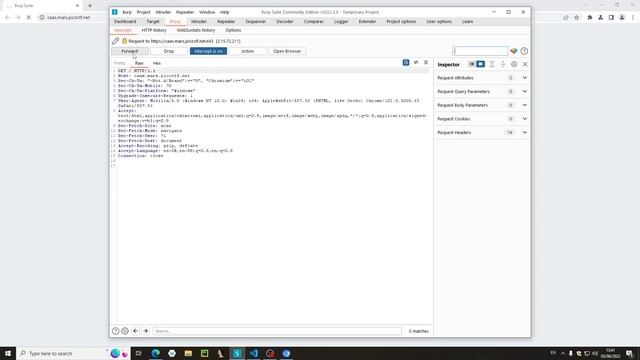
Task: Close the Inspector panel
Action: pos(525,64)
